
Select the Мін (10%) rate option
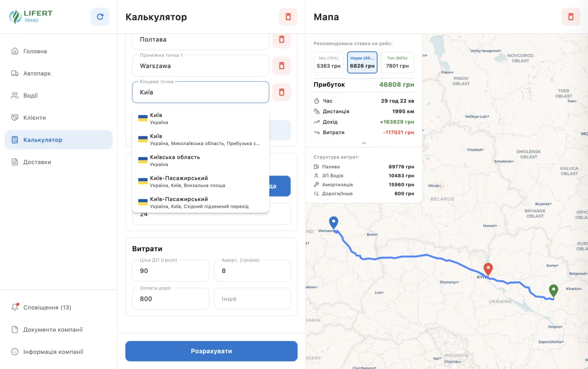click(329, 62)
